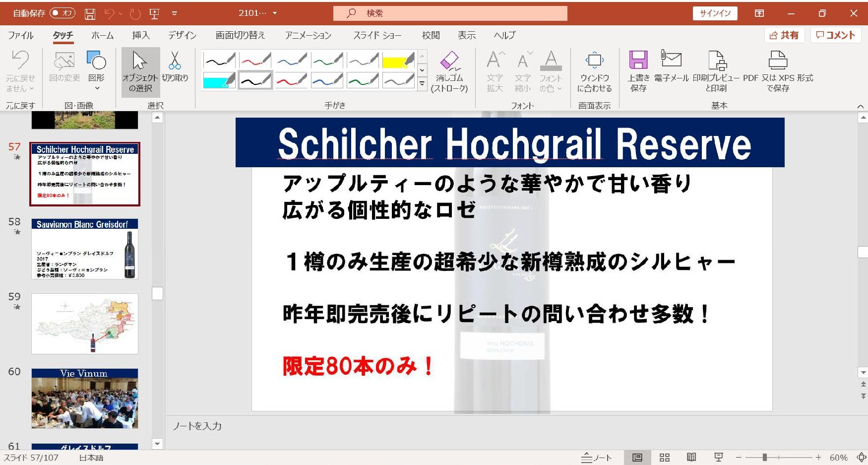The image size is (868, 465).
Task: Click the 共有 share button
Action: (x=784, y=35)
